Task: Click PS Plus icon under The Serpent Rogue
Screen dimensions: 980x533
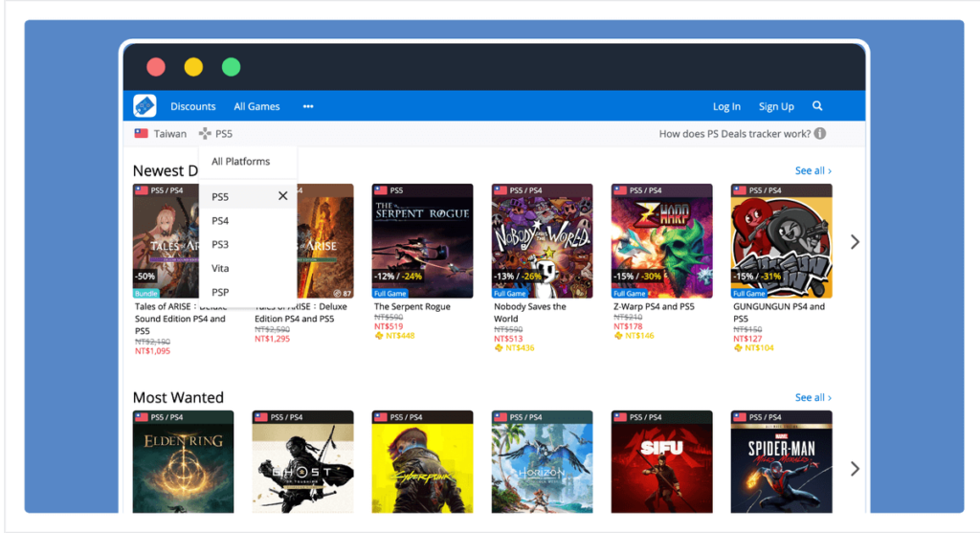Action: coord(379,336)
